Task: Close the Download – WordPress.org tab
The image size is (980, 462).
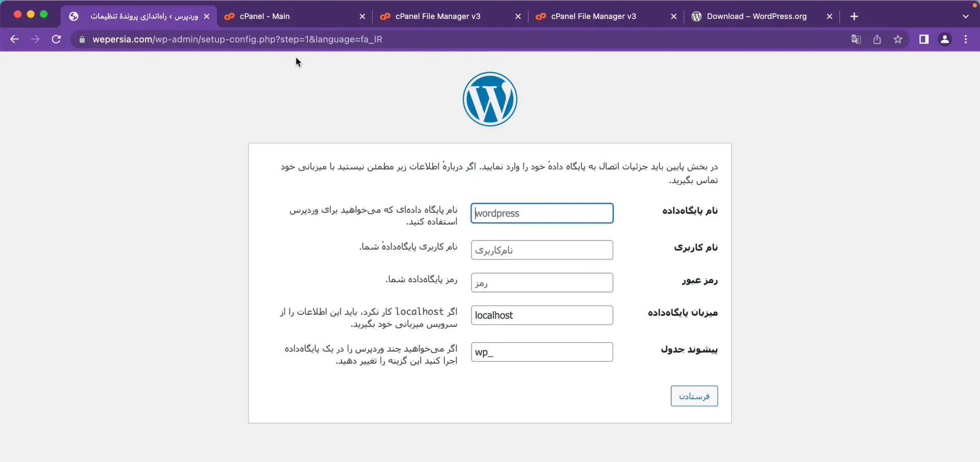Action: click(x=829, y=16)
